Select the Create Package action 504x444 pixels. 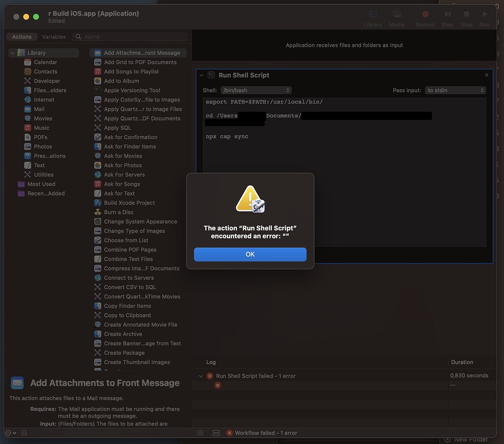[124, 353]
